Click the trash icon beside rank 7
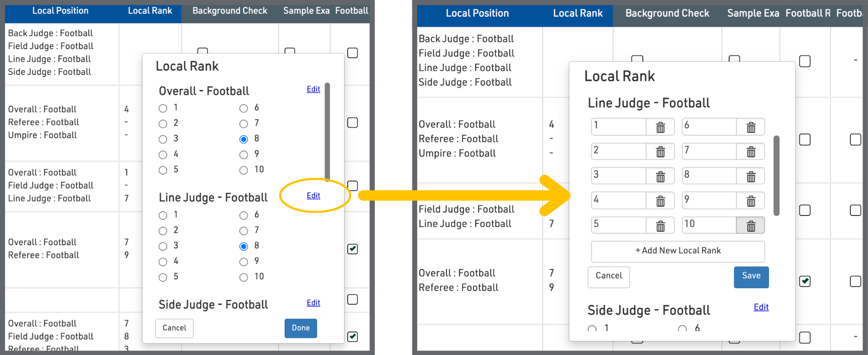The image size is (868, 355). [750, 152]
